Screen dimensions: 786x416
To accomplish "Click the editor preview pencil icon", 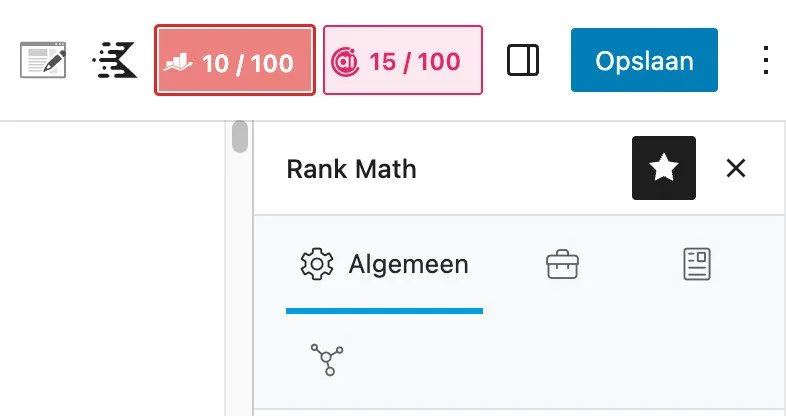I will [x=43, y=61].
